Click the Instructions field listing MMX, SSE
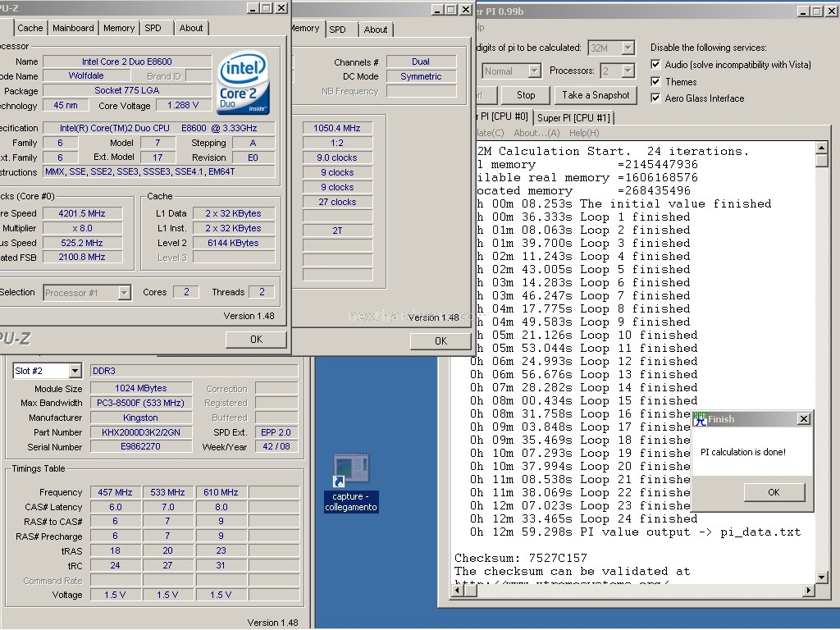840x630 pixels. click(x=159, y=172)
